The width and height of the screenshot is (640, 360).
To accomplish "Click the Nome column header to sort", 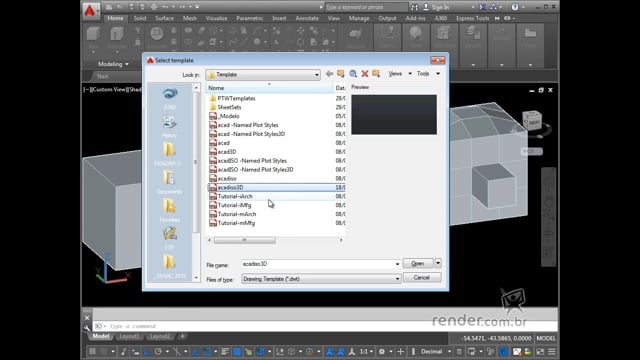I will coord(269,88).
